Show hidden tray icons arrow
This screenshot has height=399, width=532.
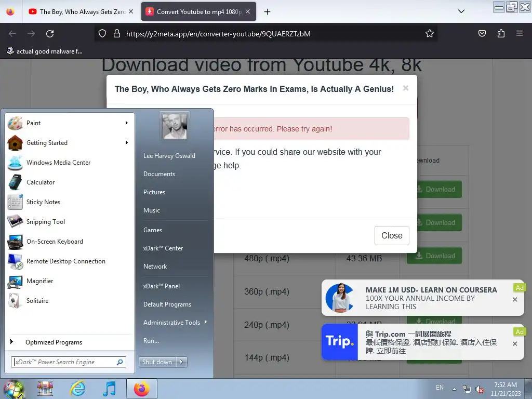(x=454, y=389)
